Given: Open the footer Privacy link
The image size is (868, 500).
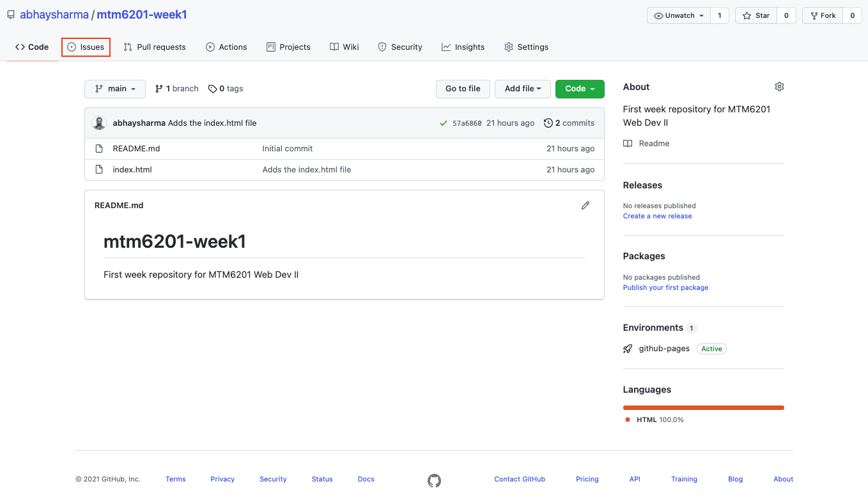Looking at the screenshot, I should click(x=222, y=479).
